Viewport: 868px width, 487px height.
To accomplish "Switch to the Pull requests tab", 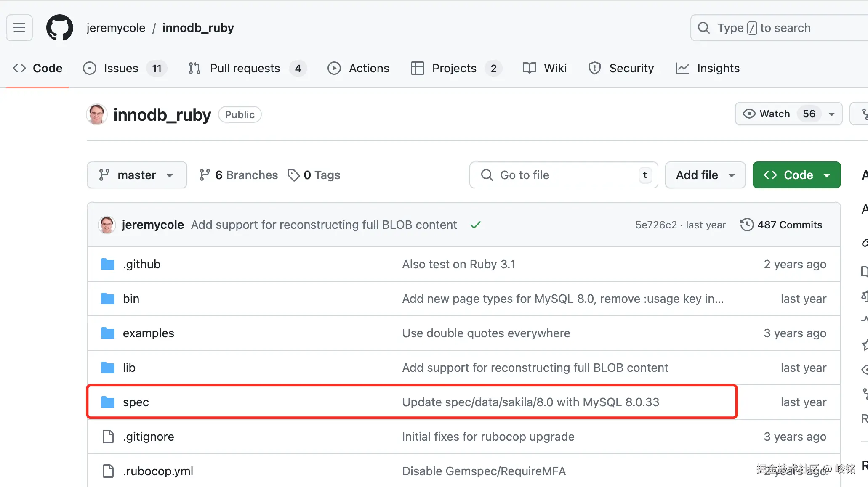I will click(245, 68).
